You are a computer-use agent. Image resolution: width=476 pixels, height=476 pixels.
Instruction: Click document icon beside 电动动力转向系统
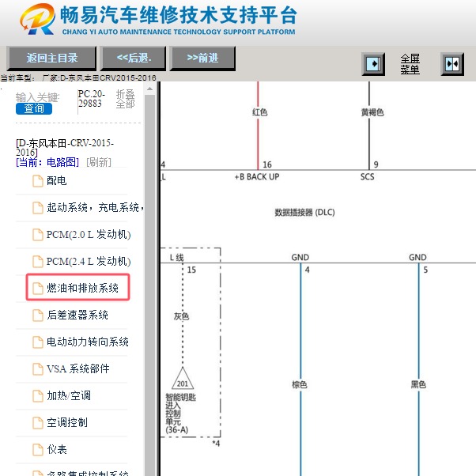[38, 342]
